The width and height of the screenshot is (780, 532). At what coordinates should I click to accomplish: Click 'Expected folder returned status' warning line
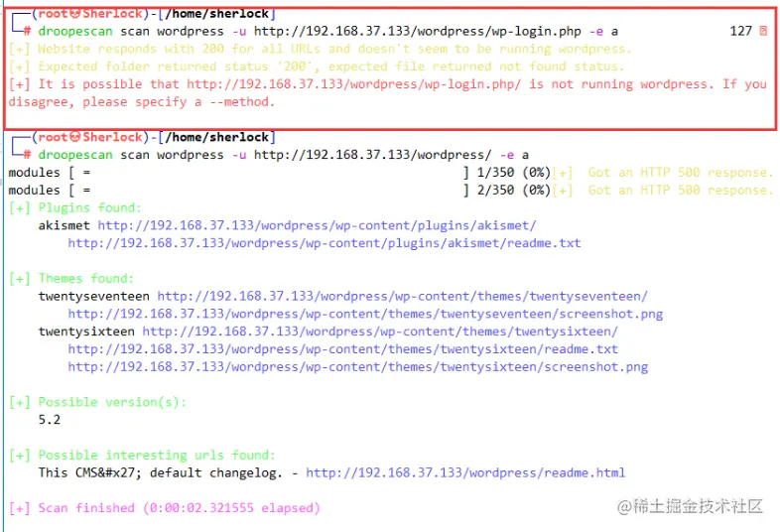(x=317, y=66)
